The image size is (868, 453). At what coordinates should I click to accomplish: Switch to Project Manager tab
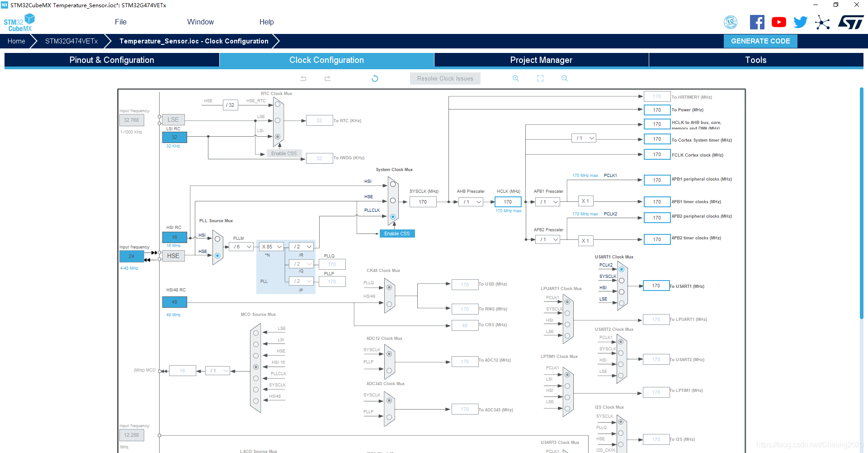click(541, 60)
